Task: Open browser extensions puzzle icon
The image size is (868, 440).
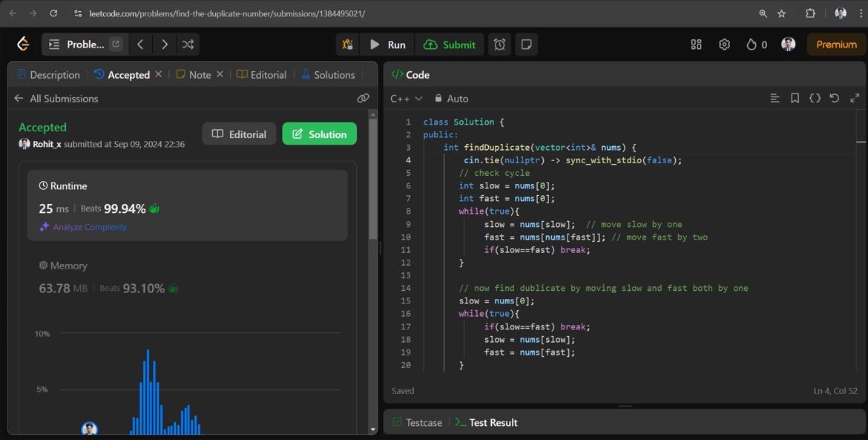Action: 810,13
